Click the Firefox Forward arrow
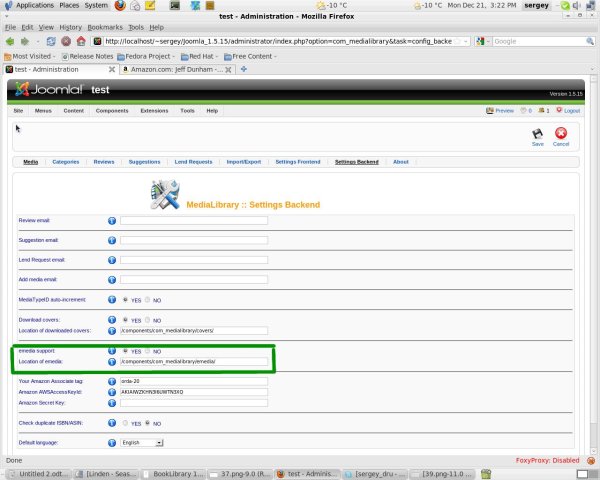This screenshot has height=480, width=600. (25, 41)
